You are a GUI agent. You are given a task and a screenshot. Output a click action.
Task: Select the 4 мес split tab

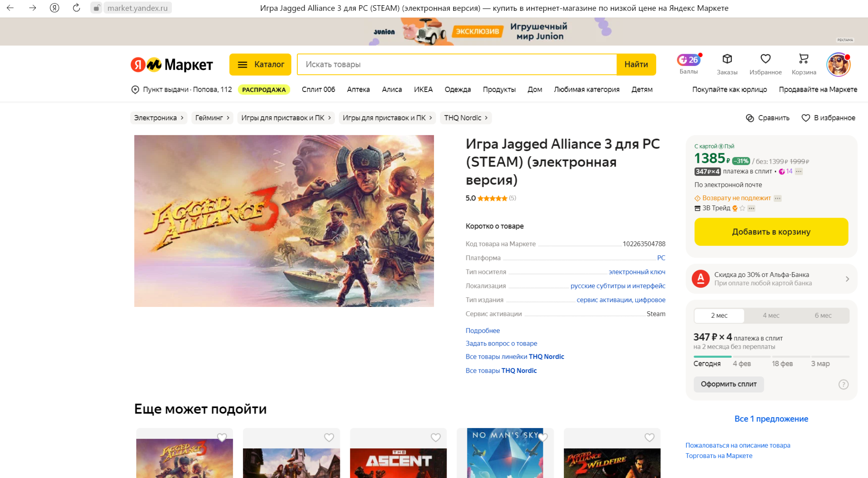click(x=771, y=316)
